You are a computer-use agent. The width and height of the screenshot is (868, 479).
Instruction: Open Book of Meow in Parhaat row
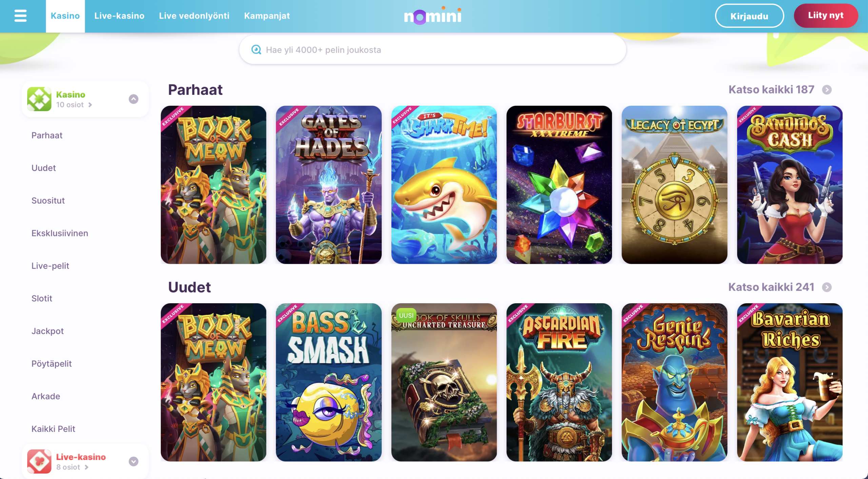click(213, 185)
